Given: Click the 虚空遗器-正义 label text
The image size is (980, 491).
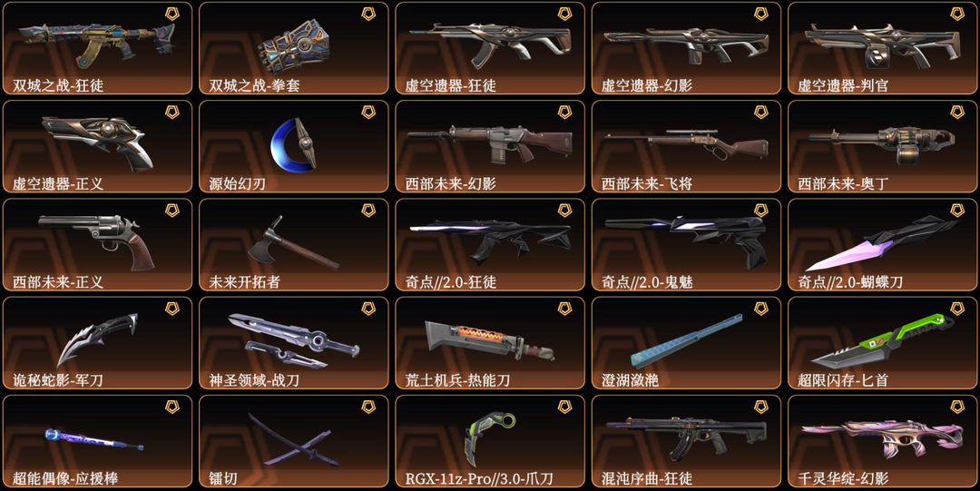Looking at the screenshot, I should [58, 184].
